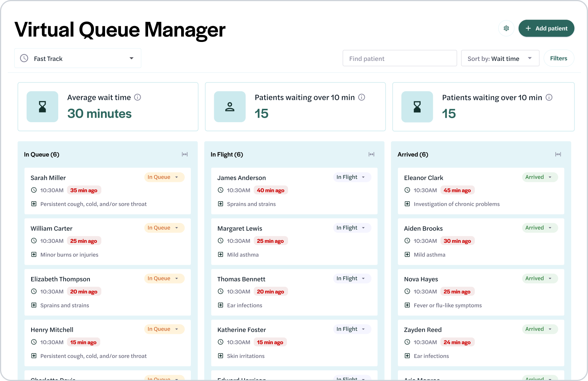
Task: Click the clock icon in Thomas Bennett's card
Action: pos(220,292)
